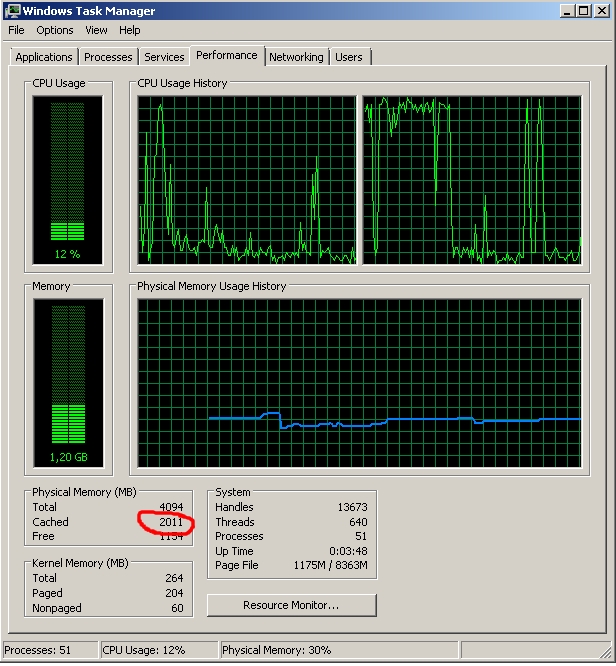The height and width of the screenshot is (666, 616).
Task: Select the System Processes value 51
Action: (361, 536)
